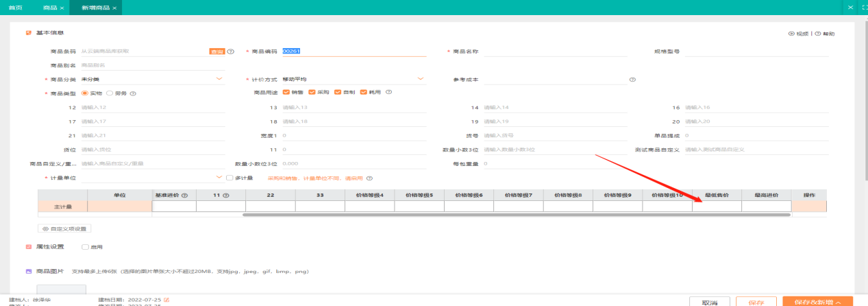Image resolution: width=868 pixels, height=306 pixels.
Task: Click the help icon in column 11 header
Action: 226,196
